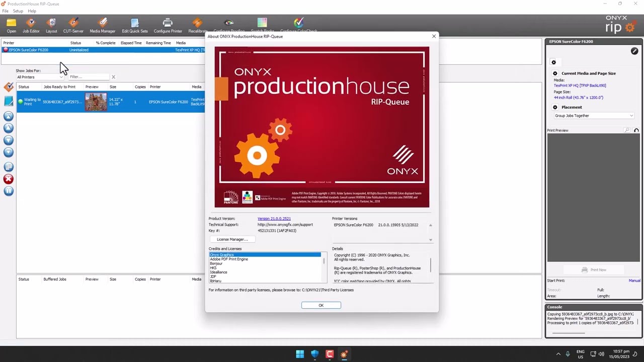Image resolution: width=644 pixels, height=362 pixels.
Task: Open Media Manager
Action: [103, 25]
